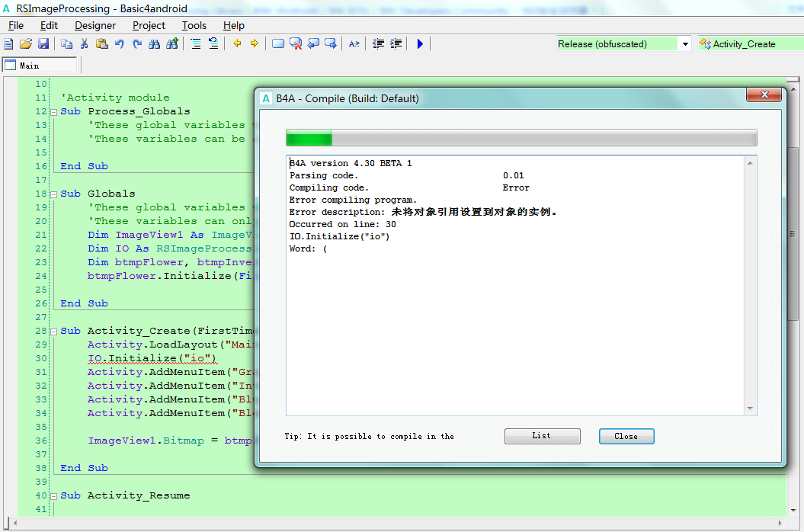Click the editor vertical scrollbar thumb
The height and width of the screenshot is (532, 804).
coord(793,233)
